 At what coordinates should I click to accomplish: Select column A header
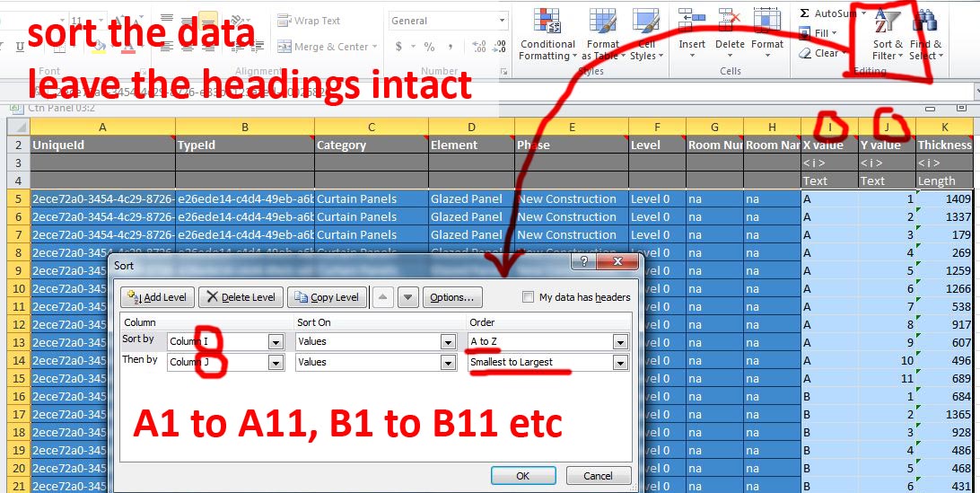click(102, 127)
